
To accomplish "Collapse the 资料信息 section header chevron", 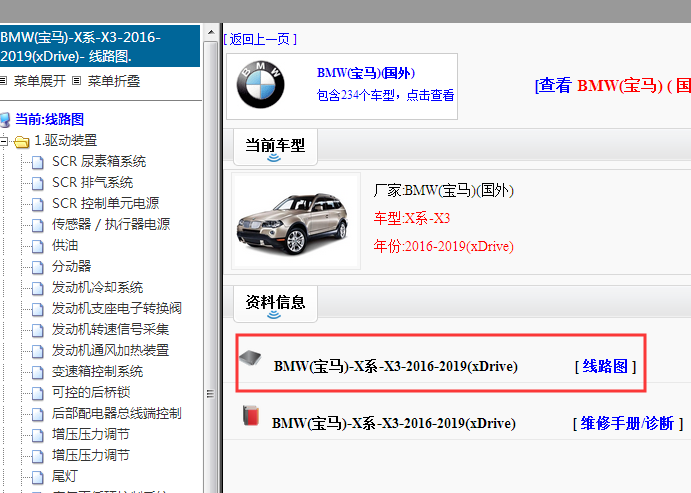I will 274,315.
